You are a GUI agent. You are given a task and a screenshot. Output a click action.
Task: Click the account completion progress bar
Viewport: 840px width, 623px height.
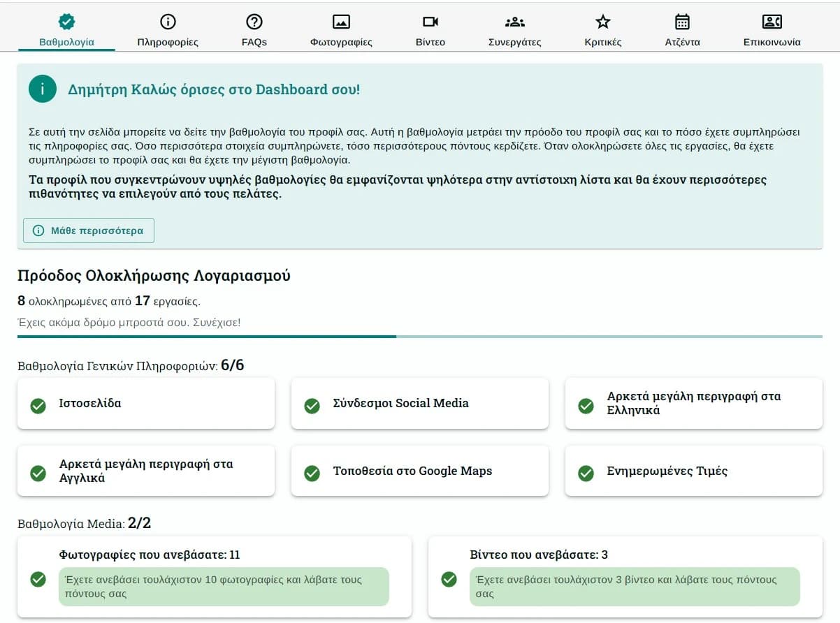(x=420, y=337)
